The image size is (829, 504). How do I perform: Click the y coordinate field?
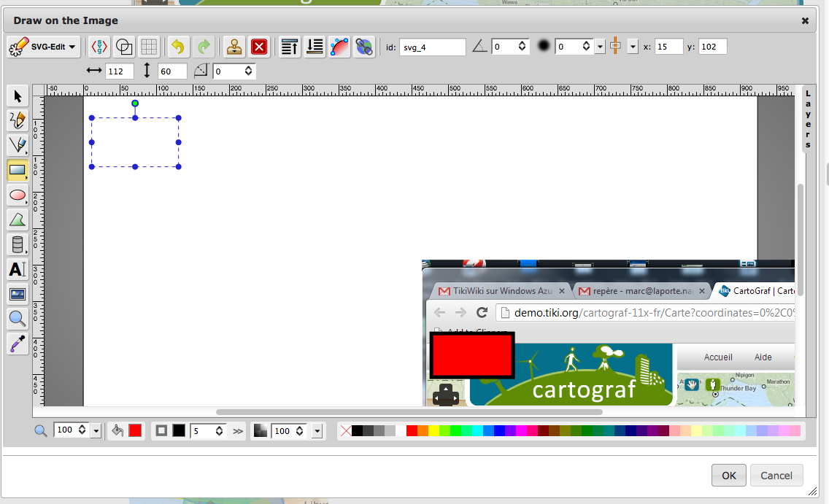[713, 47]
